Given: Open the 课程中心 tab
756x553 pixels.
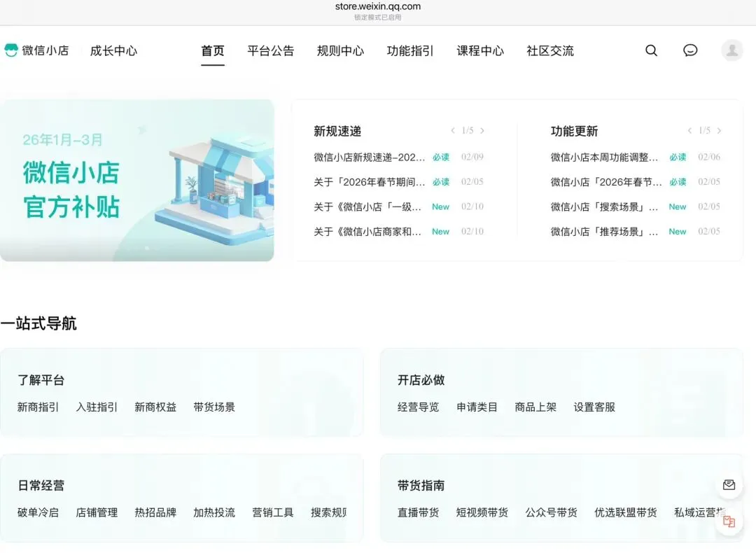Looking at the screenshot, I should click(x=480, y=50).
